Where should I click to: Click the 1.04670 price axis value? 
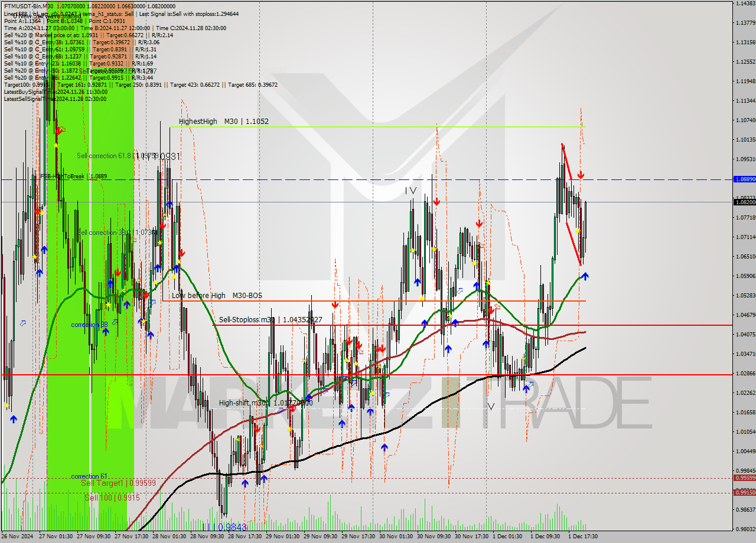[x=745, y=315]
